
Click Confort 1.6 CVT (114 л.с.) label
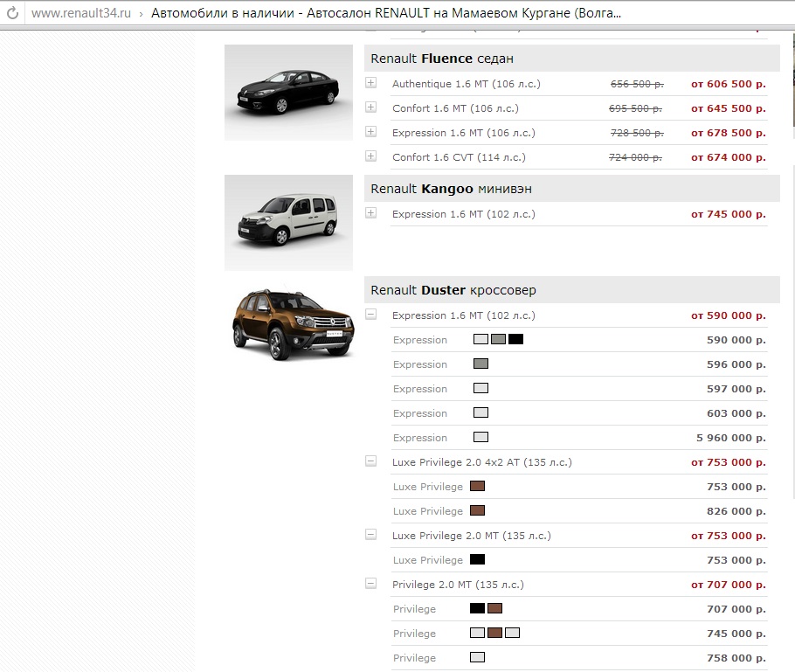(x=459, y=157)
